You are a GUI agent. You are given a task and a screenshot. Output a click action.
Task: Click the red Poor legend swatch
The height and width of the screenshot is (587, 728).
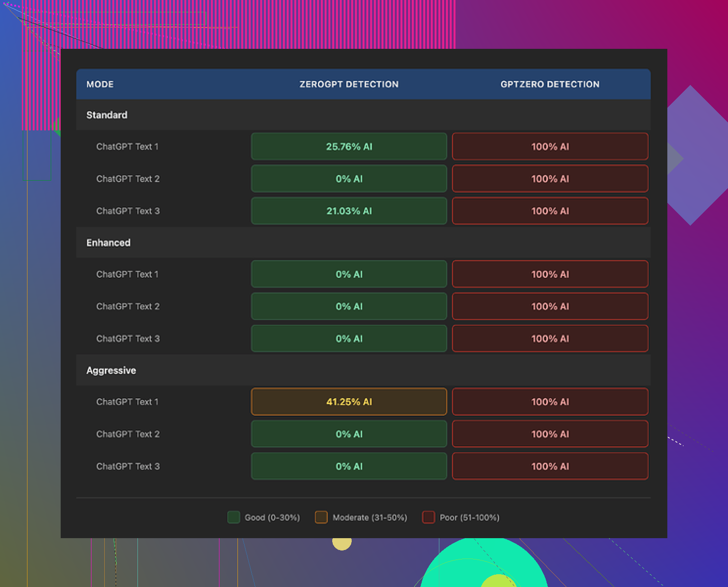[x=428, y=517]
